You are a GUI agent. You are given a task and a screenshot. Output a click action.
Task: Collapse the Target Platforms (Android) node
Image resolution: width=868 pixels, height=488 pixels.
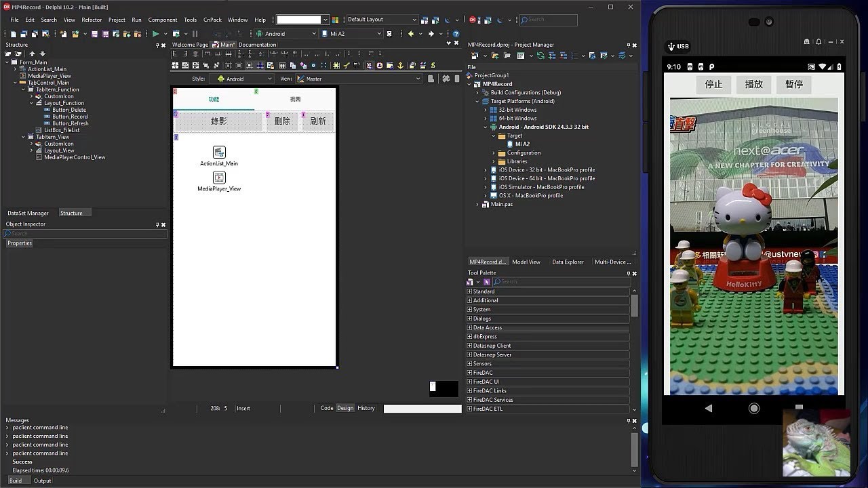(x=477, y=101)
